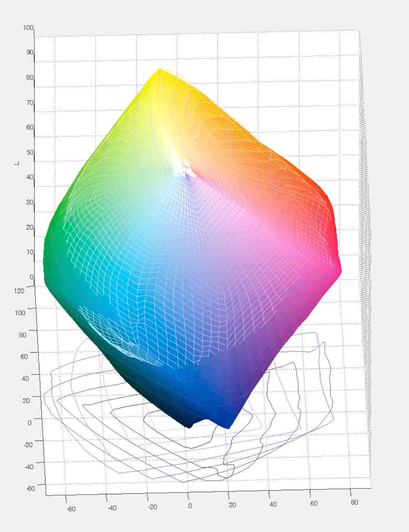Select the -60 tick on the bottom axis

(71, 509)
